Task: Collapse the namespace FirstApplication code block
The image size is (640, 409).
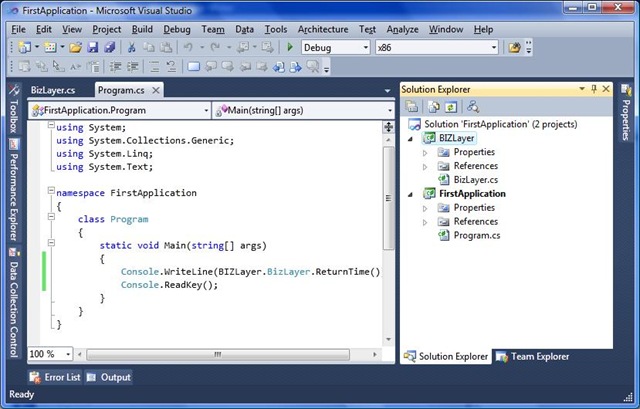Action: (51, 190)
